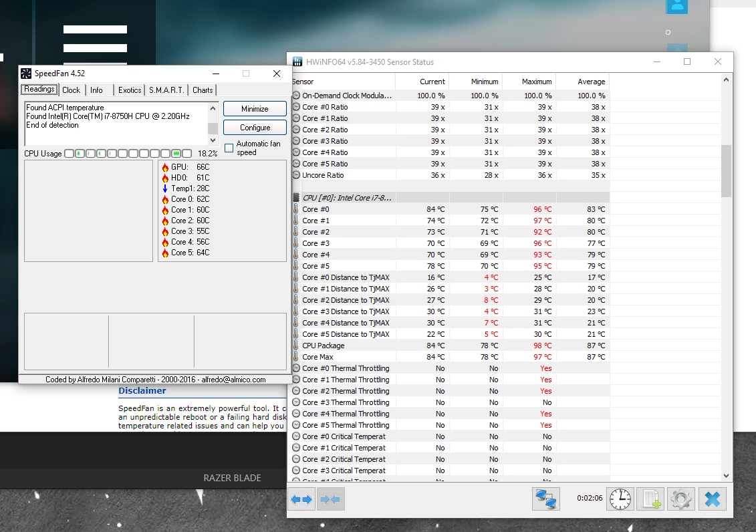Click the Average column header
This screenshot has width=756, height=532.
pyautogui.click(x=583, y=82)
